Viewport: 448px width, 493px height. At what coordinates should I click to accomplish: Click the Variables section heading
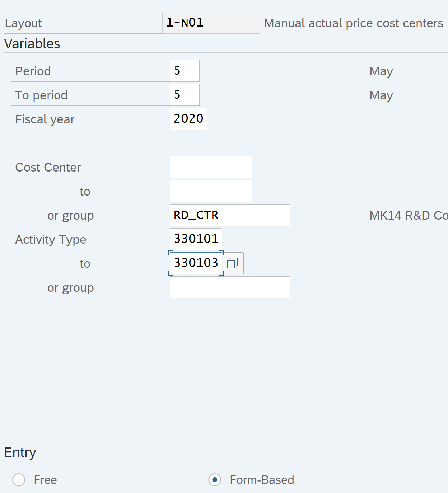pos(32,44)
